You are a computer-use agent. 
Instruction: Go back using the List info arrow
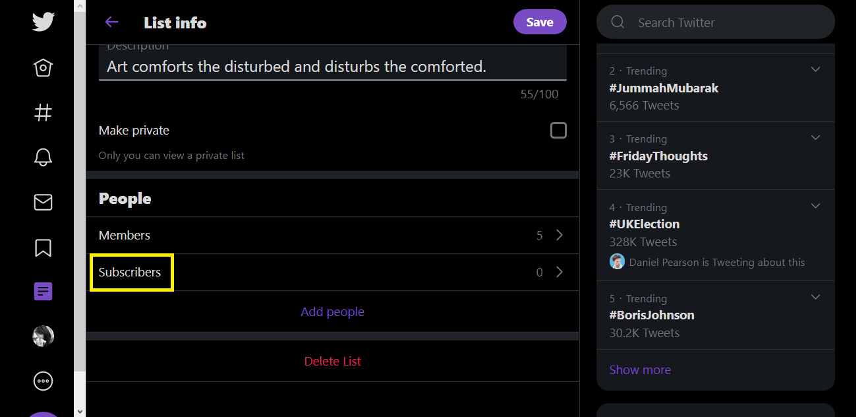tap(111, 22)
